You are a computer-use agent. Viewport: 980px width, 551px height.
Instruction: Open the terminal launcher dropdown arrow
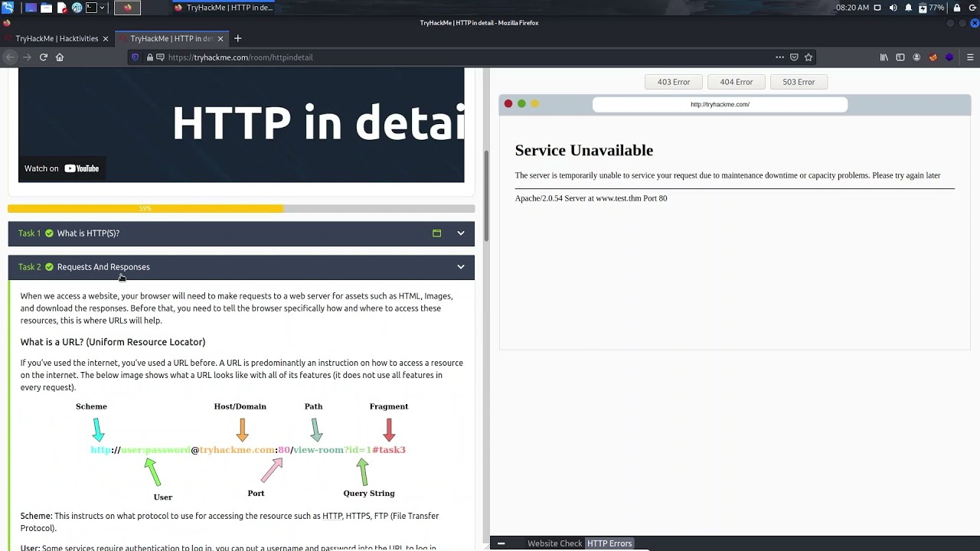point(102,8)
